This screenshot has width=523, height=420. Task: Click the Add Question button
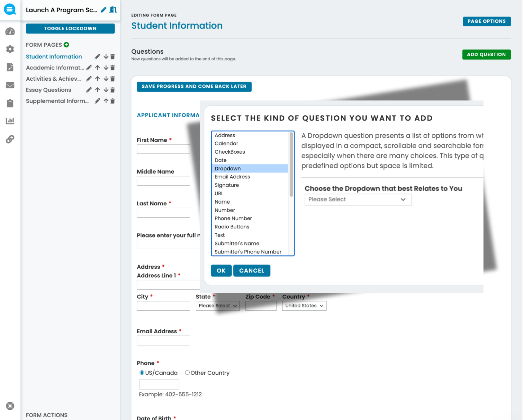click(486, 54)
